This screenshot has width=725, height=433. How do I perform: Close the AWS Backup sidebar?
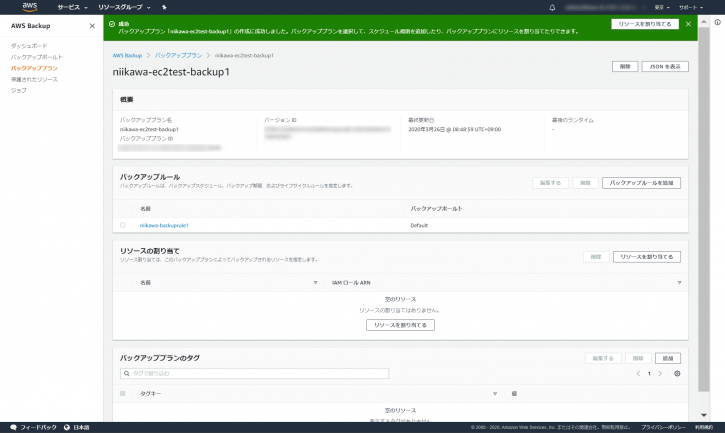[x=92, y=26]
